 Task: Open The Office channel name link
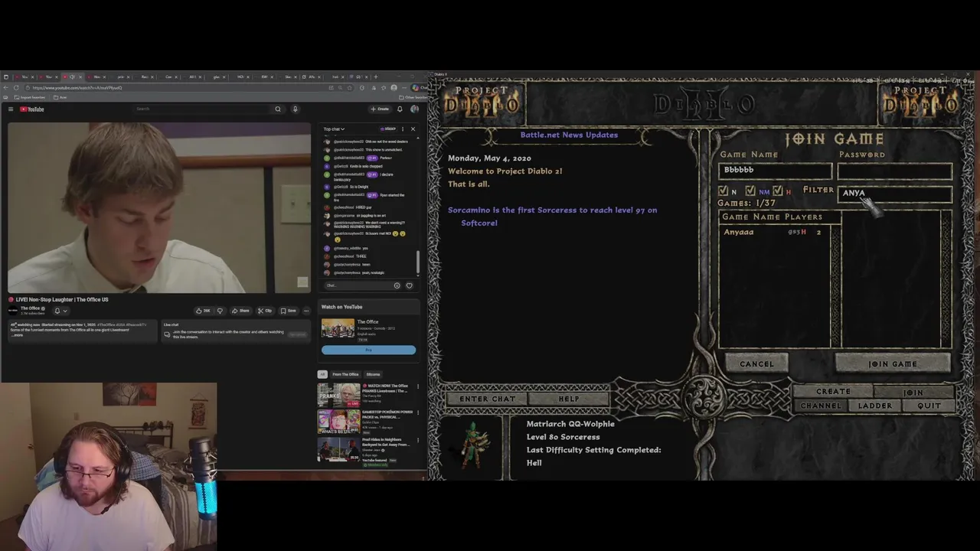[x=30, y=308]
